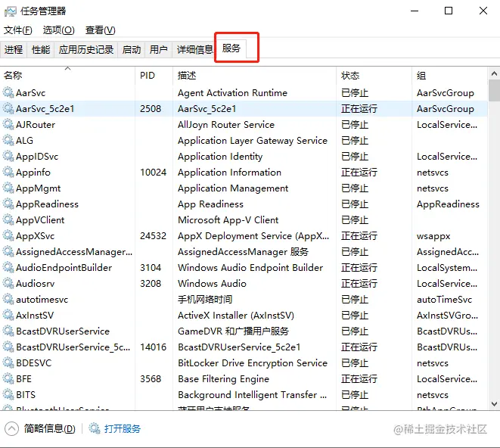This screenshot has height=448, width=500.
Task: Switch to the 应用历史记录 tab
Action: pyautogui.click(x=86, y=50)
